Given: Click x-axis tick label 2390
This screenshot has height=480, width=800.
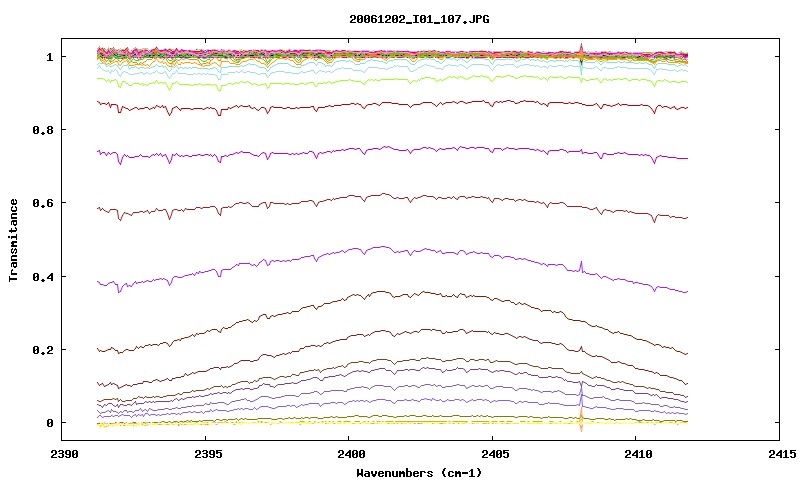Looking at the screenshot, I should tap(64, 454).
